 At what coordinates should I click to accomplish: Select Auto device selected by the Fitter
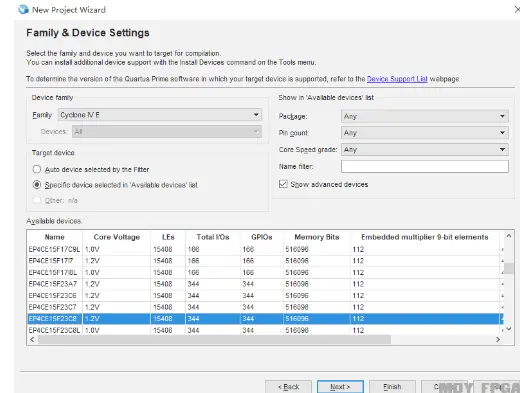pyautogui.click(x=37, y=169)
